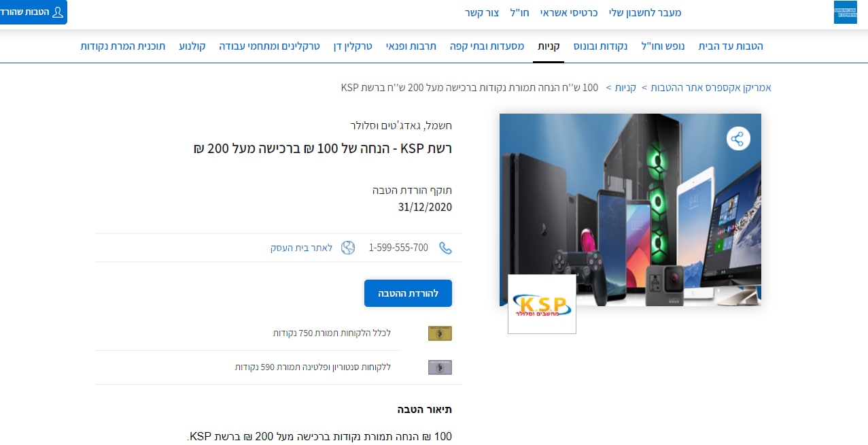868x445 pixels.
Task: Click the platinum card icon for 590 points
Action: pyautogui.click(x=440, y=367)
